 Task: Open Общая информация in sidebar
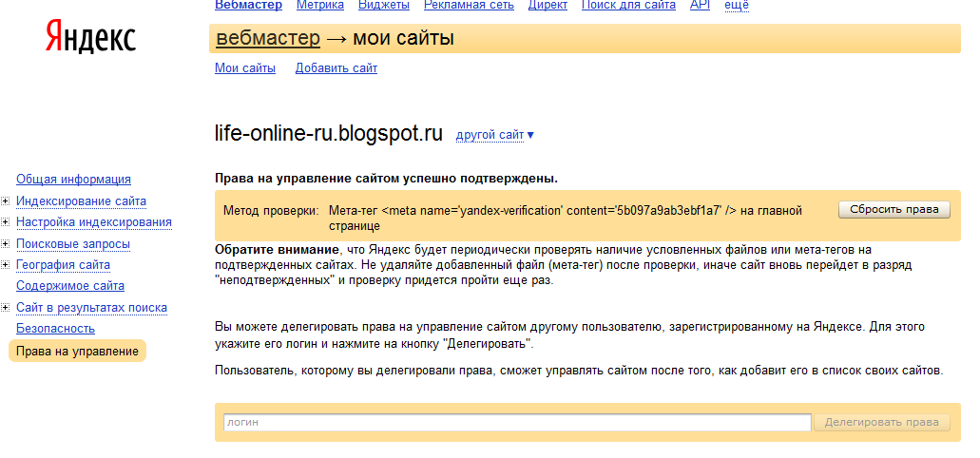click(x=74, y=180)
